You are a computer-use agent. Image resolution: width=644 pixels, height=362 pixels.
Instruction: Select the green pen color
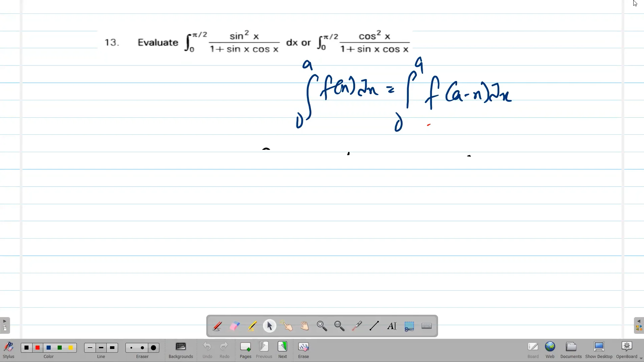59,348
